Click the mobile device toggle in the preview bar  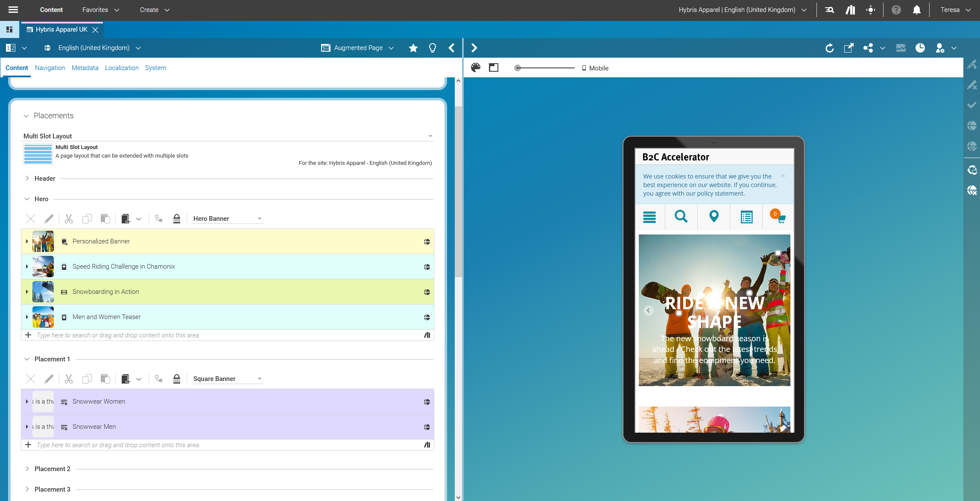coord(595,68)
